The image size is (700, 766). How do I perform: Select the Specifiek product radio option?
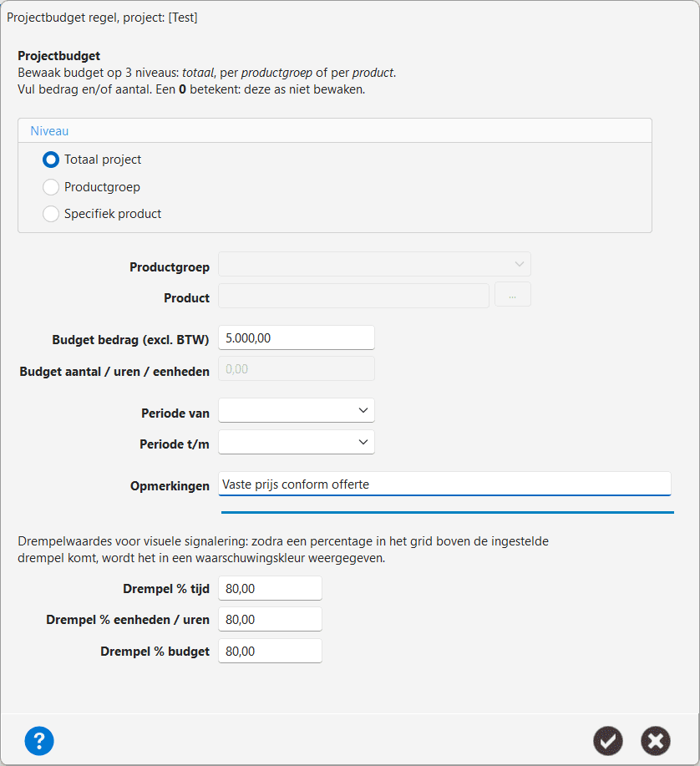click(x=51, y=214)
